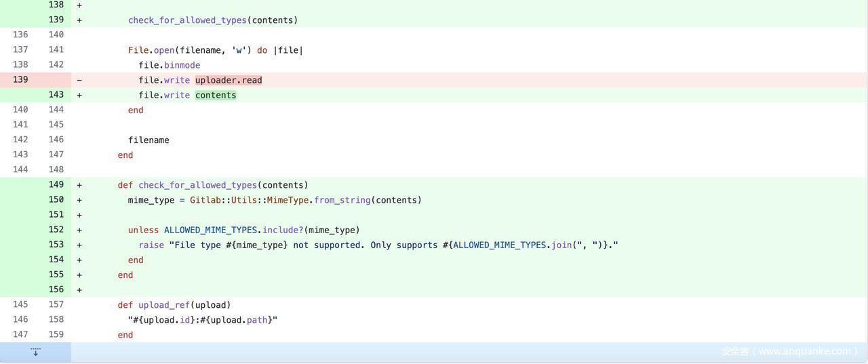868x364 pixels.
Task: Click the upload_ref method name
Action: (x=164, y=305)
